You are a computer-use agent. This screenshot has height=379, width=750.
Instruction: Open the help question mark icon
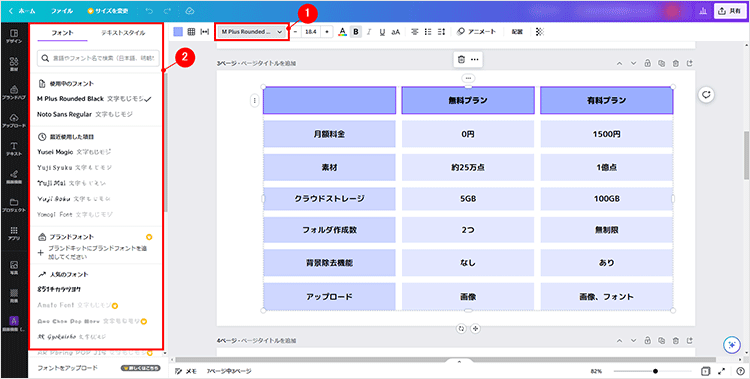coord(739,371)
